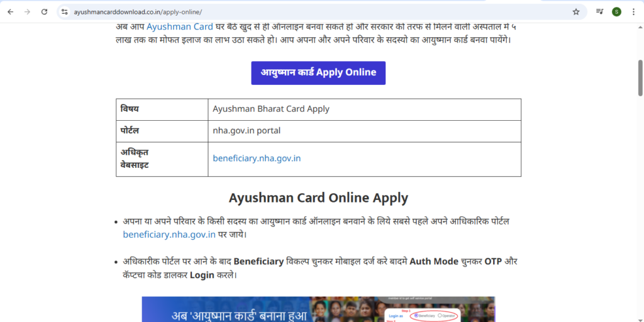Click the आयुष्मान कार्ड Apply Online button
This screenshot has width=644, height=322.
click(318, 73)
